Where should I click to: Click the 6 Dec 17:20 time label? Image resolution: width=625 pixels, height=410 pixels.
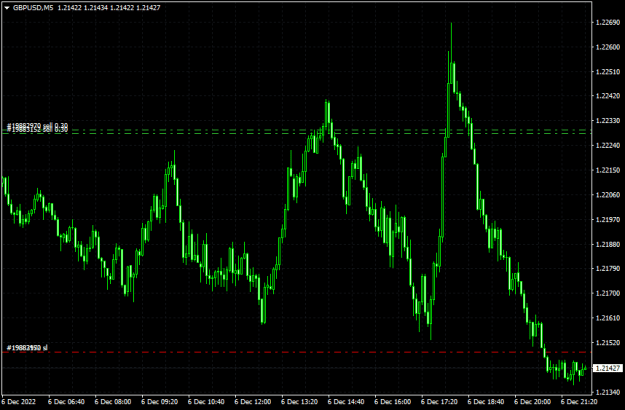point(439,402)
